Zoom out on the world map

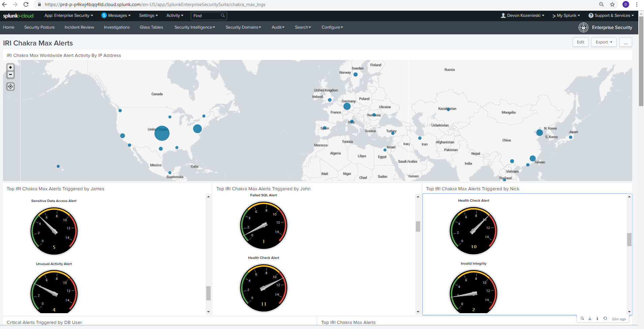click(10, 75)
